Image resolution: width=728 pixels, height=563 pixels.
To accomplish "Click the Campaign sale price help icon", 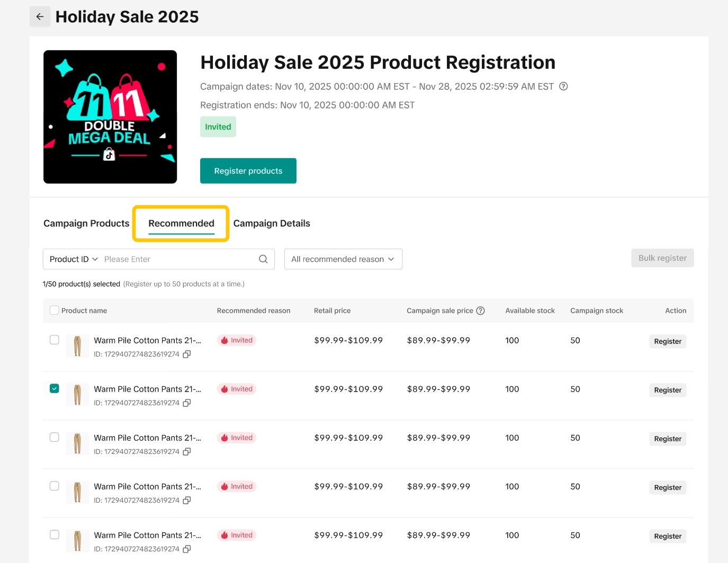I will point(480,311).
